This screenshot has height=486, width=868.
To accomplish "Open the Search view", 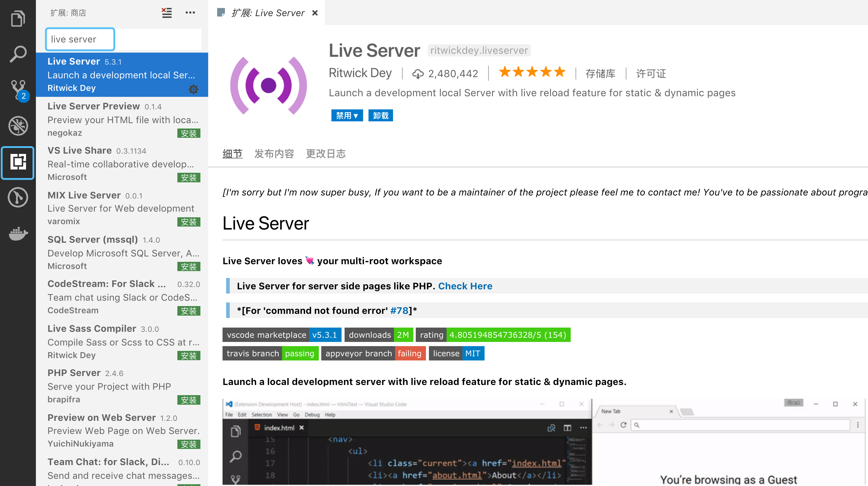I will 18,53.
